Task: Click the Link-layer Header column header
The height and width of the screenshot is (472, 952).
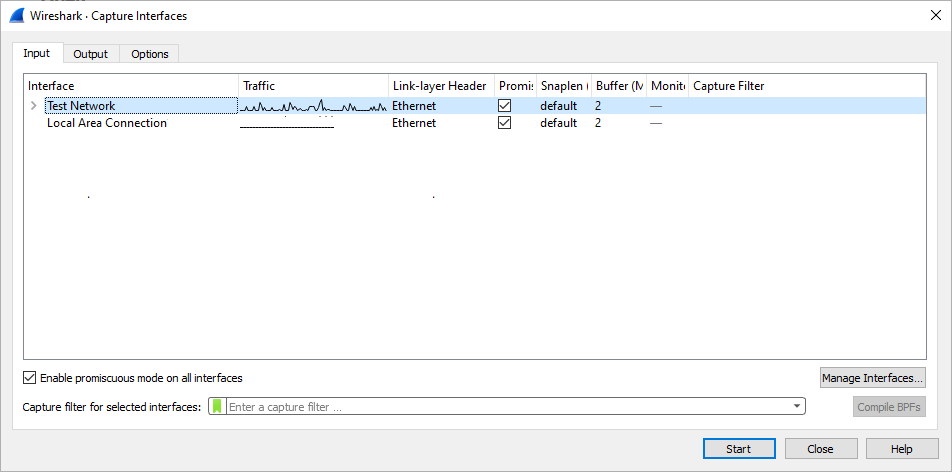Action: pyautogui.click(x=441, y=86)
